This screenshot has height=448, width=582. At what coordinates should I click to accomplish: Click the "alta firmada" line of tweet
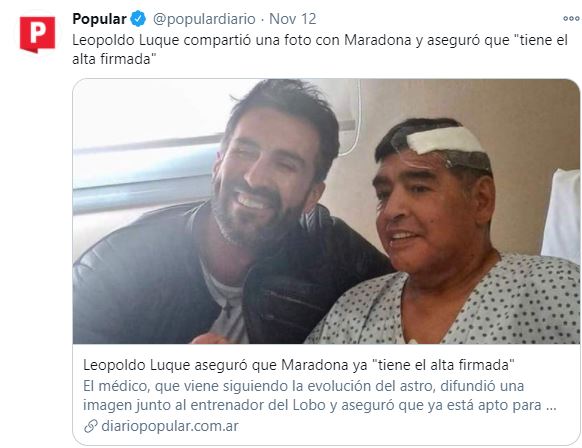112,59
